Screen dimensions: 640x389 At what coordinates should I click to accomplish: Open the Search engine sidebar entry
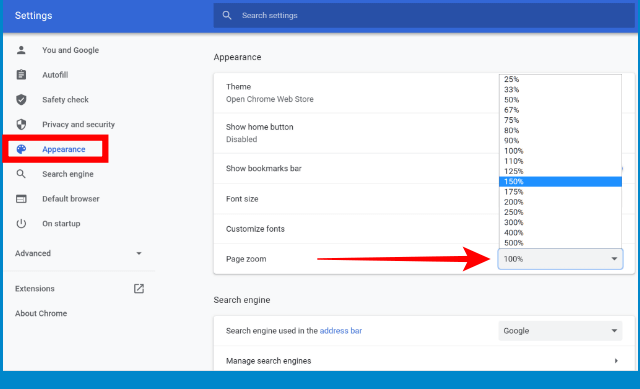pyautogui.click(x=68, y=174)
